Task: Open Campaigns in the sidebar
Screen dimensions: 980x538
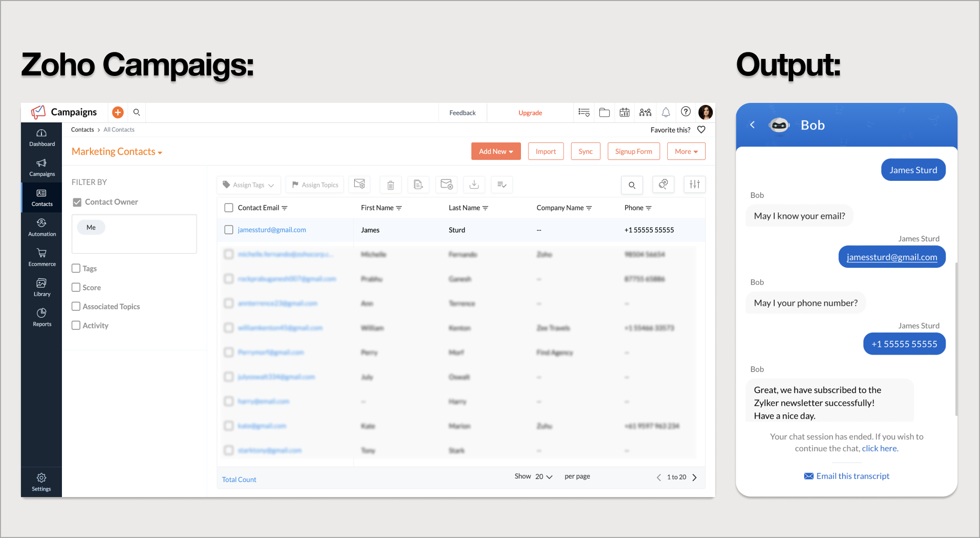Action: (x=42, y=168)
